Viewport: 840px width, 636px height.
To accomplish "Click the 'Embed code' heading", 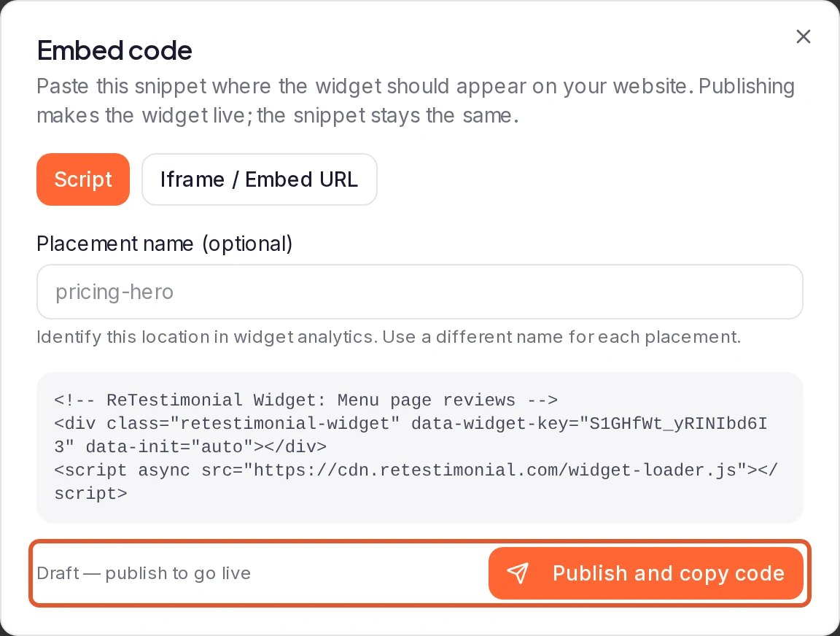I will coord(114,50).
